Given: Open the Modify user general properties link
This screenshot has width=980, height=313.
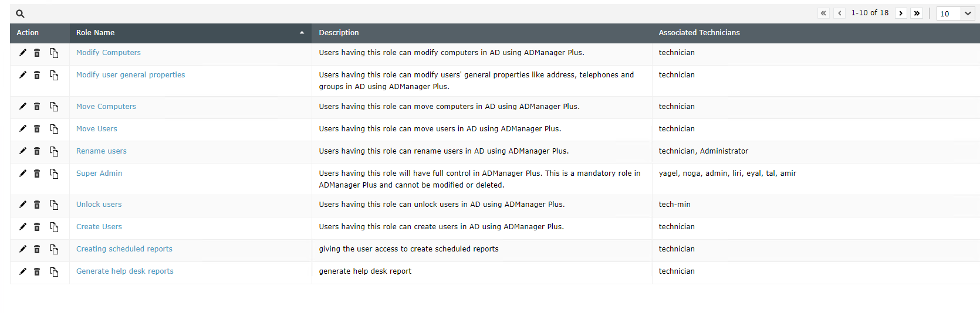Looking at the screenshot, I should click(130, 75).
